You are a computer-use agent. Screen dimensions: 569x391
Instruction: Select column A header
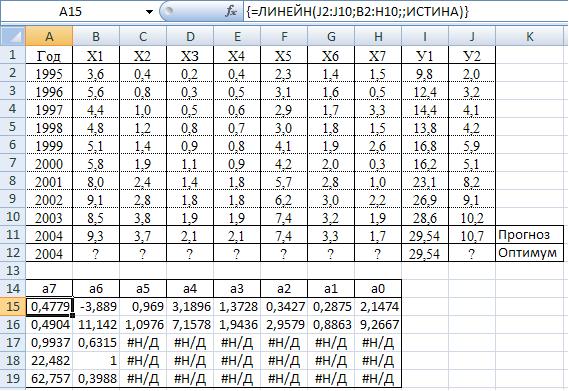coord(49,36)
